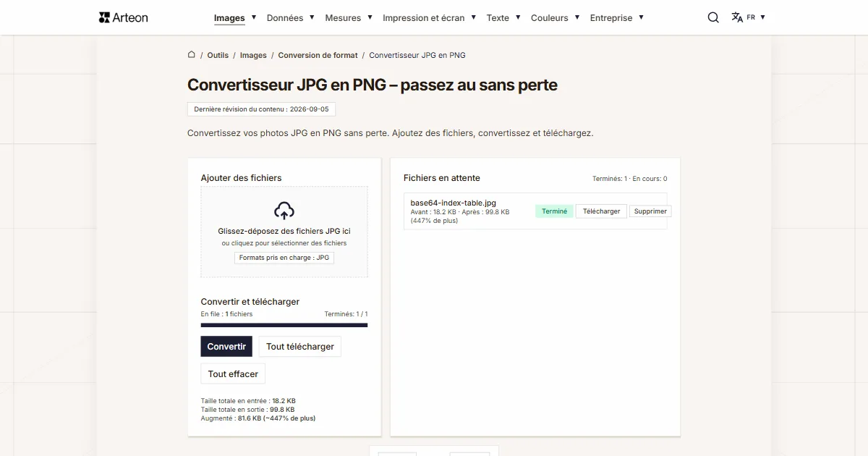Download the base64-index-table.jpg result

tap(601, 211)
